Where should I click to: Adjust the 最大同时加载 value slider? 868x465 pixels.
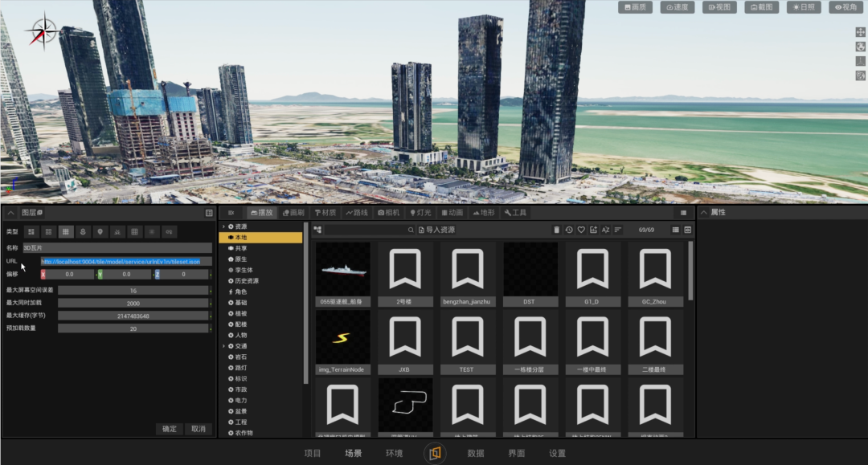(133, 304)
